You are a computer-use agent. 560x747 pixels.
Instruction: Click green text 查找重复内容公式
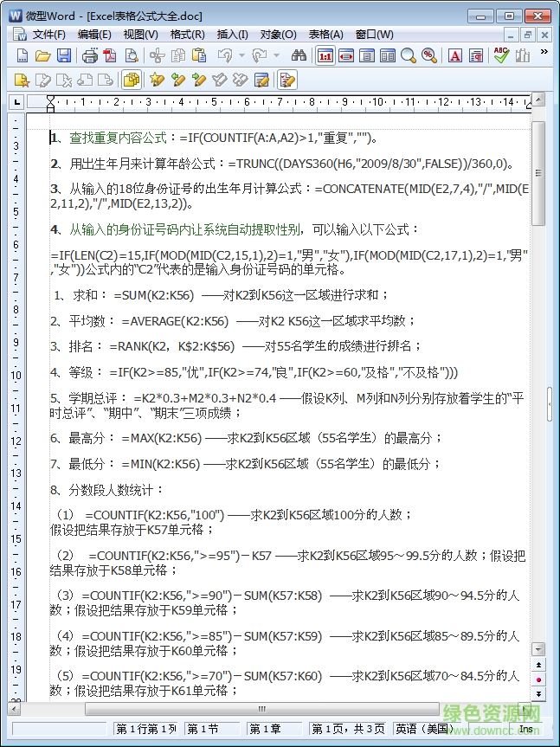(118, 138)
